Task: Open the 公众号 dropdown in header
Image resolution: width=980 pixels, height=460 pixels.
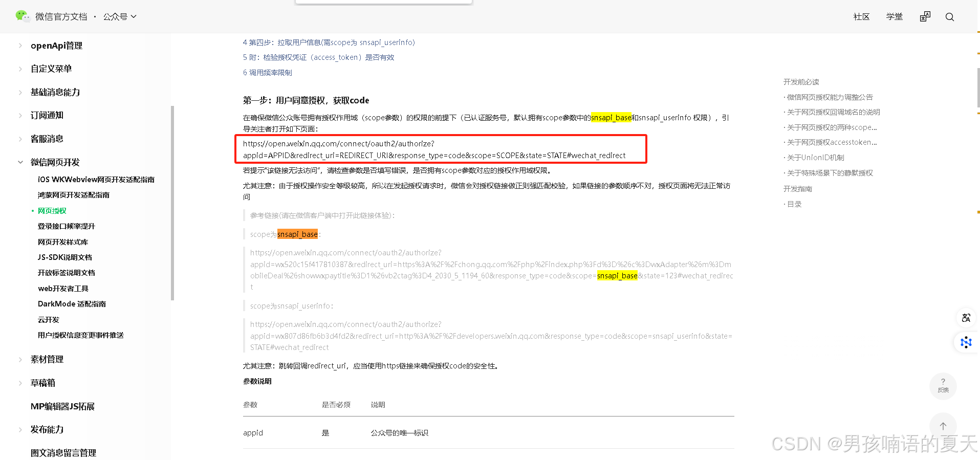Action: (120, 16)
